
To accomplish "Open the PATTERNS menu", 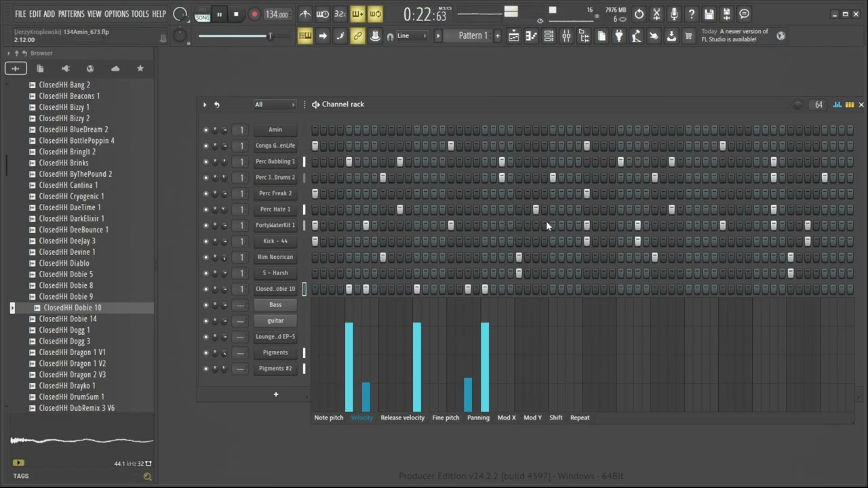I will 71,14.
